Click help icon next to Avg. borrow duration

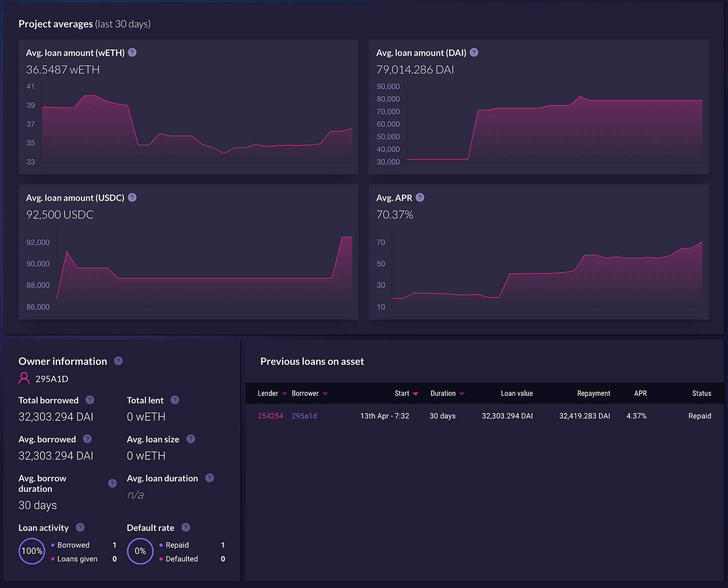pos(112,483)
